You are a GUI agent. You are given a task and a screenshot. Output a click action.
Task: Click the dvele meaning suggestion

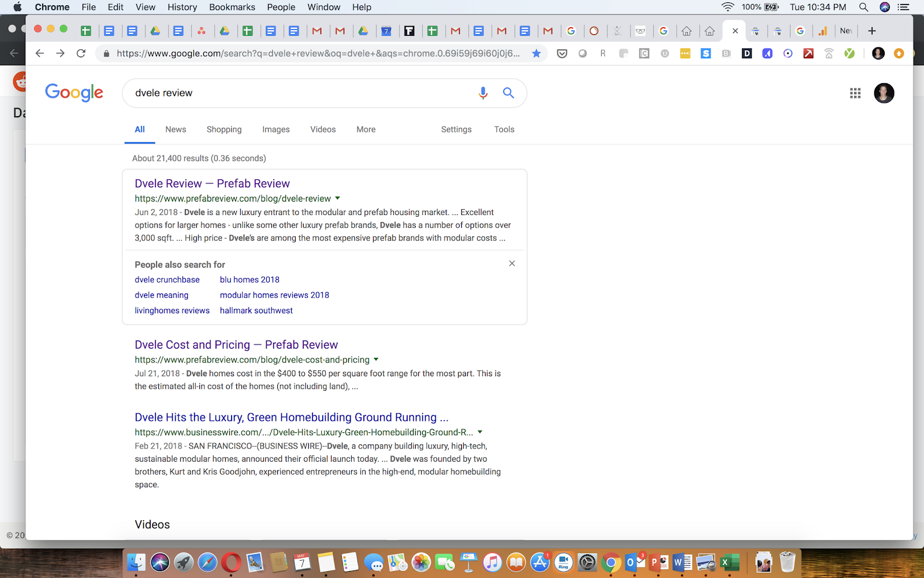coord(162,295)
